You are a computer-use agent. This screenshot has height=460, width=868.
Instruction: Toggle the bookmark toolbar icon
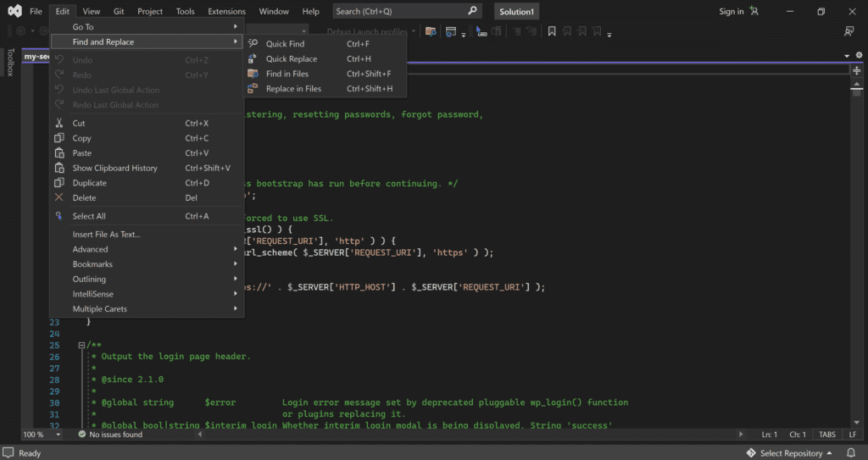tap(551, 31)
